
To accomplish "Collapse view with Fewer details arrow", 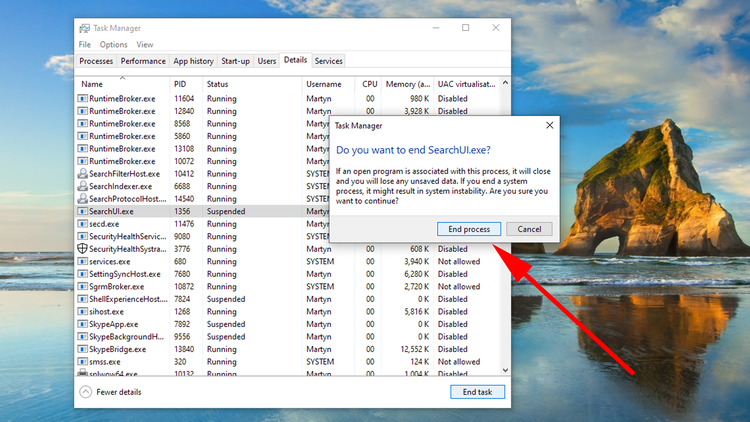I will pos(86,392).
